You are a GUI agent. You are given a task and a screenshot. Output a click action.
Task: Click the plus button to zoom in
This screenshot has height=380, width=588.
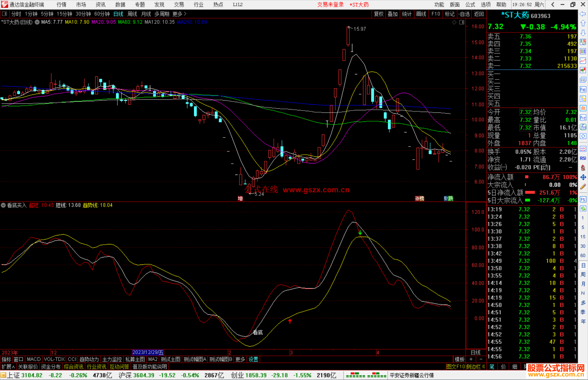pyautogui.click(x=471, y=359)
